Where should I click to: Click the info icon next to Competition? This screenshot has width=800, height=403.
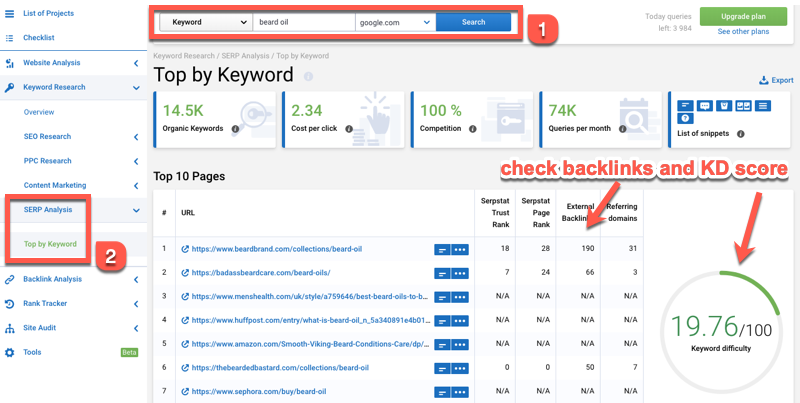click(473, 129)
